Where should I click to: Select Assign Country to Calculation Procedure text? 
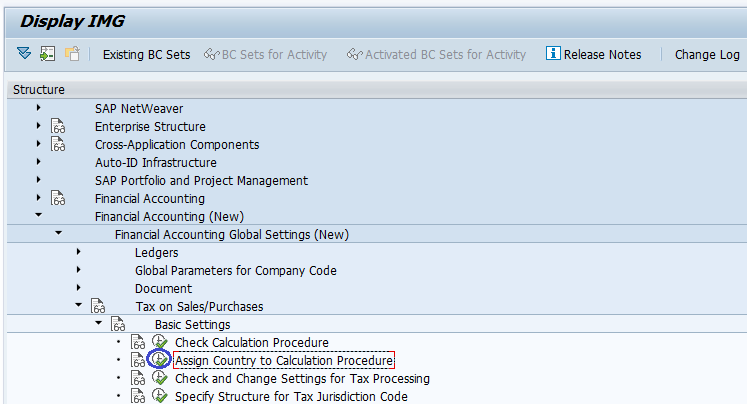[x=284, y=361]
